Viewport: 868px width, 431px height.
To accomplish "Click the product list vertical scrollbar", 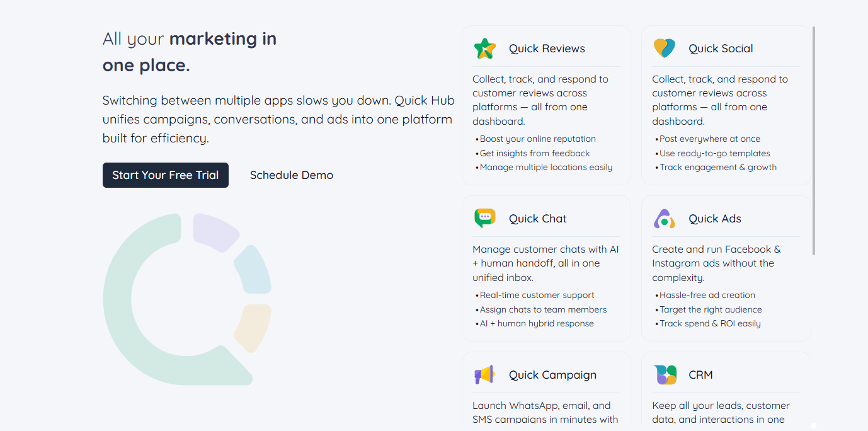I will coord(814,140).
